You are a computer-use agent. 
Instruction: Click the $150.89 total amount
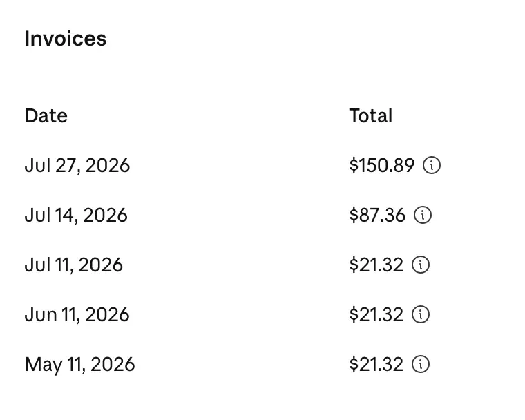[382, 166]
